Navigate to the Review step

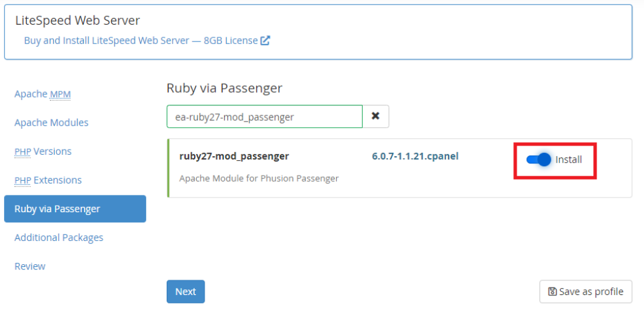30,266
